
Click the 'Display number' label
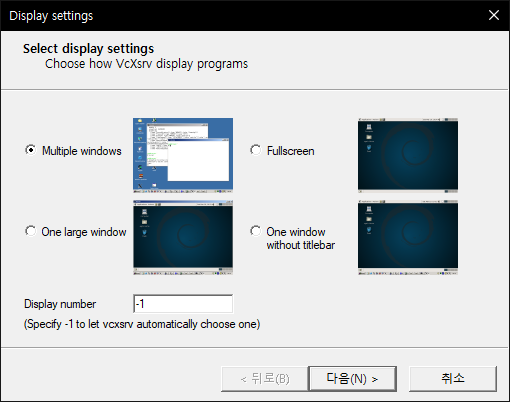pyautogui.click(x=60, y=304)
